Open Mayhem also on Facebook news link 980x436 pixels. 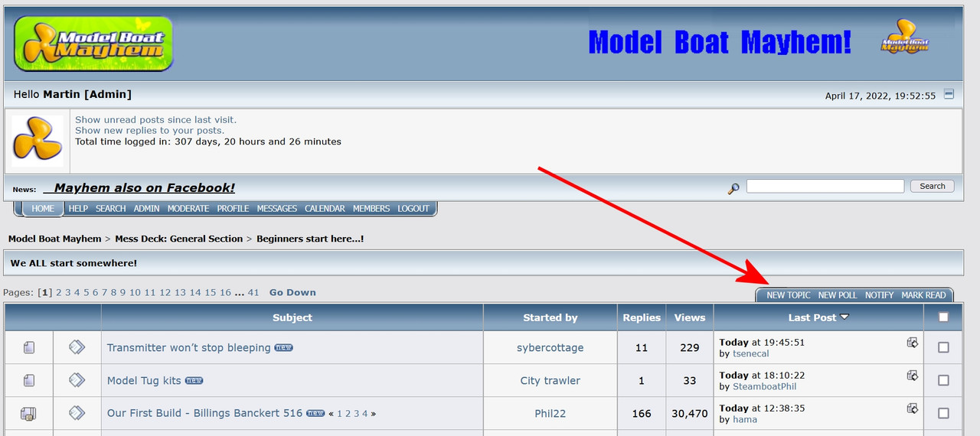(139, 187)
